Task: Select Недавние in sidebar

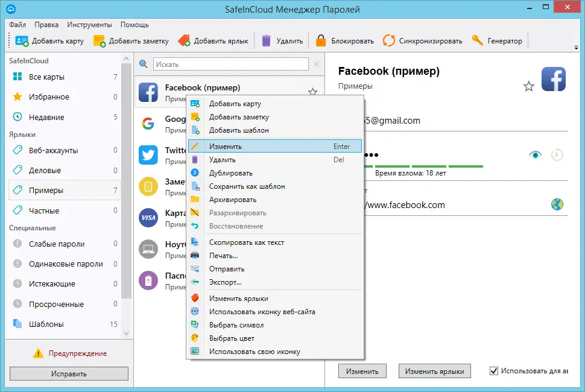Action: [x=65, y=117]
